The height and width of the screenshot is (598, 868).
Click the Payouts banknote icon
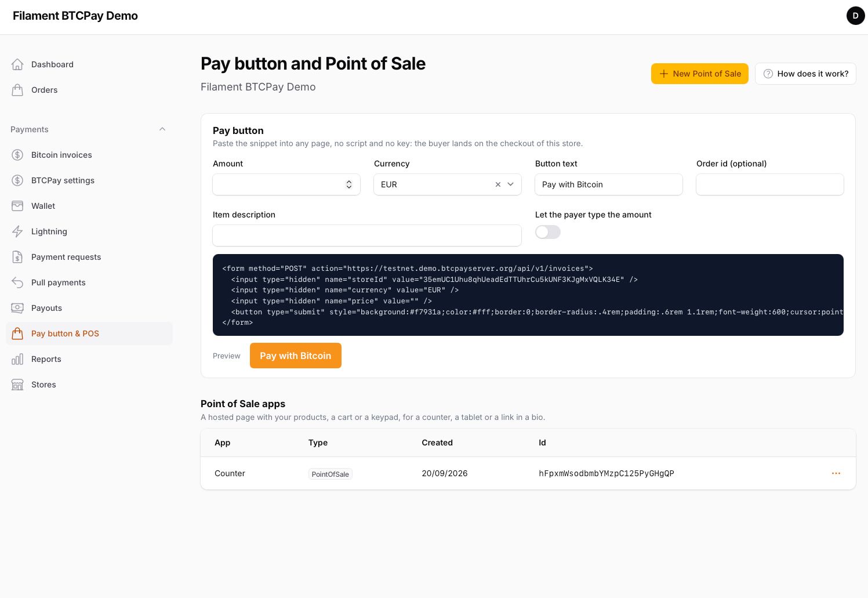pyautogui.click(x=17, y=308)
